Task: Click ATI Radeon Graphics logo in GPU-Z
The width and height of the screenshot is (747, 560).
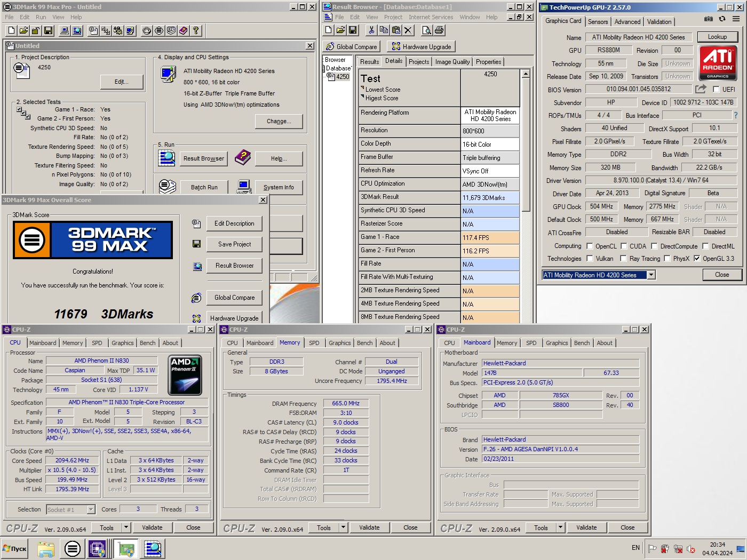Action: [718, 63]
